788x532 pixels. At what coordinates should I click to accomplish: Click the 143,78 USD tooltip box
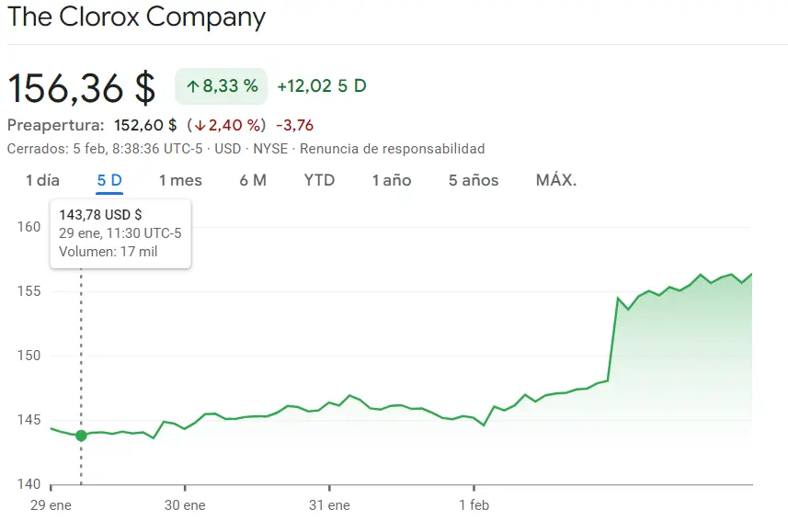(120, 233)
